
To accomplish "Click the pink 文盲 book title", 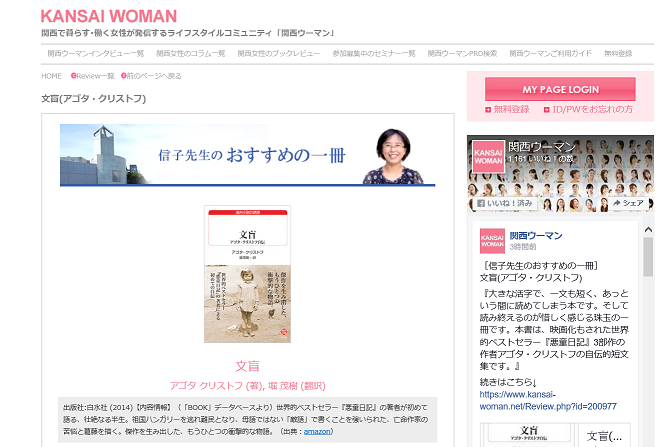I will pos(248,366).
